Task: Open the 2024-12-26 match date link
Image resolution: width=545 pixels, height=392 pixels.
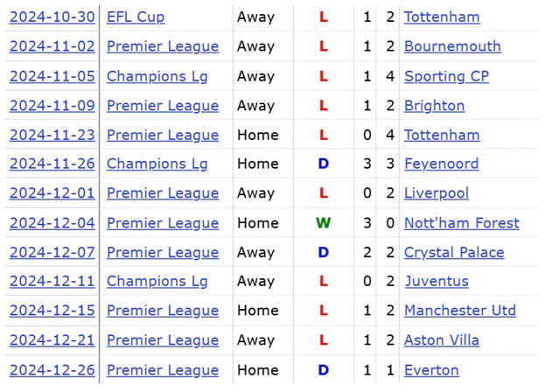Action: (x=52, y=370)
